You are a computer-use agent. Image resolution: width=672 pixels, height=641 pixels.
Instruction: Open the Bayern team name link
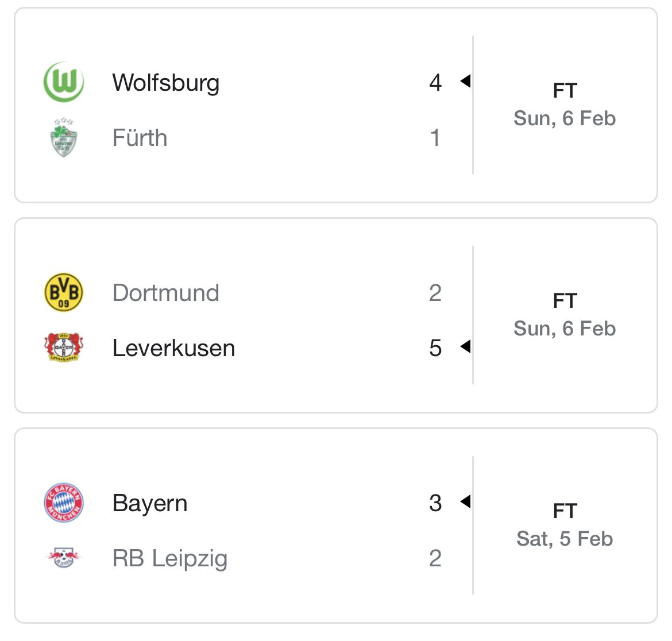(x=150, y=503)
